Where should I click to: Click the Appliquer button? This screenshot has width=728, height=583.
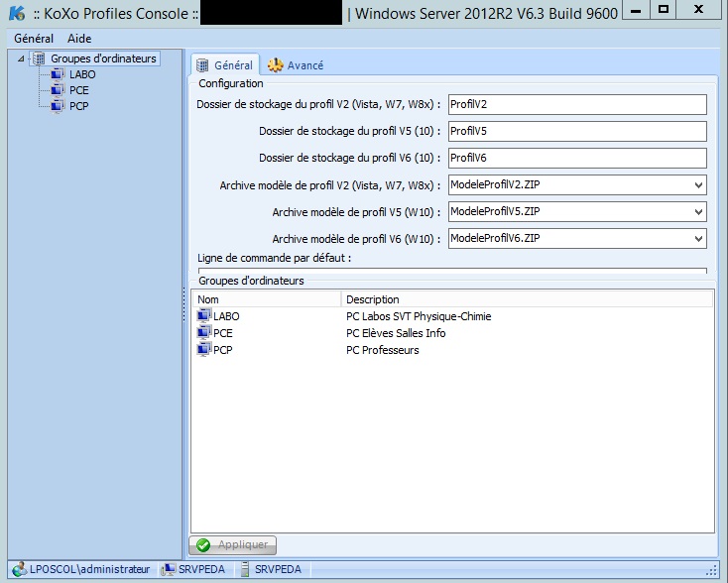(233, 545)
